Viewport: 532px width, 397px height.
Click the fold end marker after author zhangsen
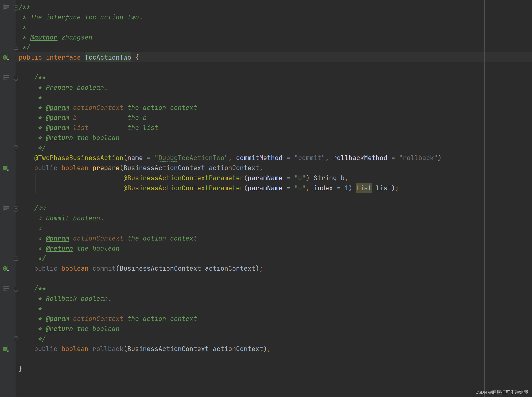tap(16, 47)
